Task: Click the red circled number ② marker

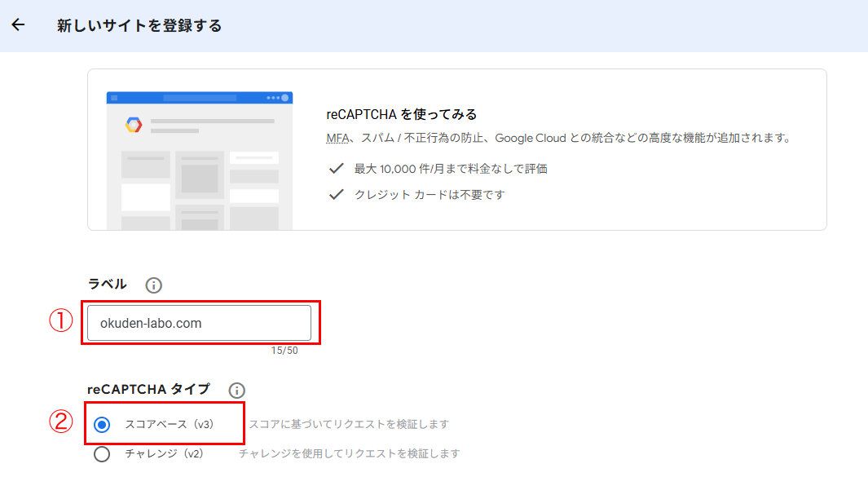Action: [x=62, y=423]
